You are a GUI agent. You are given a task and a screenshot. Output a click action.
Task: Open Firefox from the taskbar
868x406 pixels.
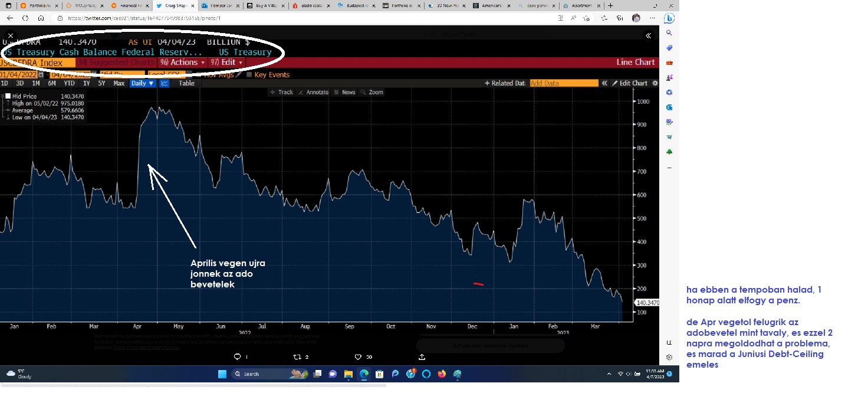(x=442, y=374)
